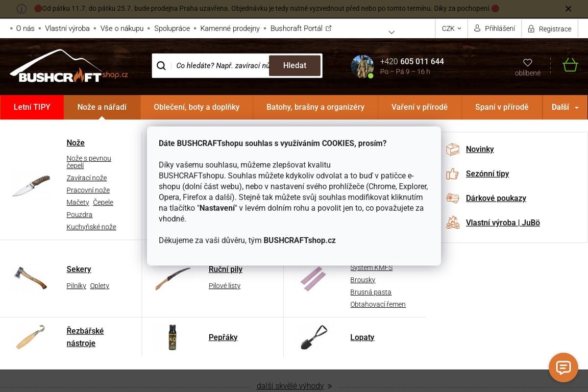Screen dimensions: 588x392
Task: Click the folding shovel thumbnail image
Action: (x=314, y=337)
